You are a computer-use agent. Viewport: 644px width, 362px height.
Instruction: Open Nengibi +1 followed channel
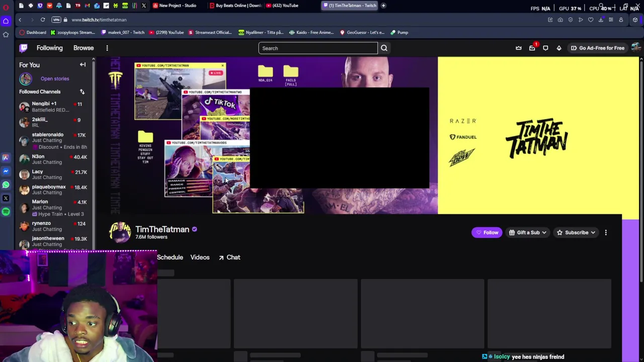pyautogui.click(x=53, y=107)
